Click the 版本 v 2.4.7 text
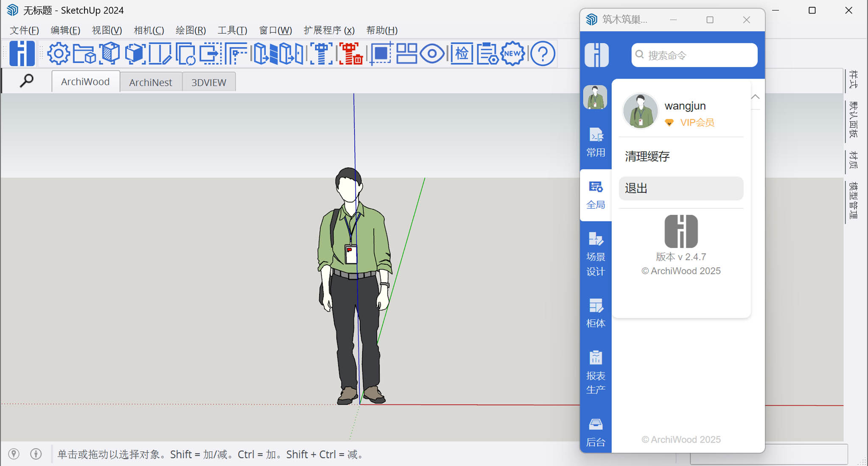Screen dimensions: 868x466 (681, 257)
